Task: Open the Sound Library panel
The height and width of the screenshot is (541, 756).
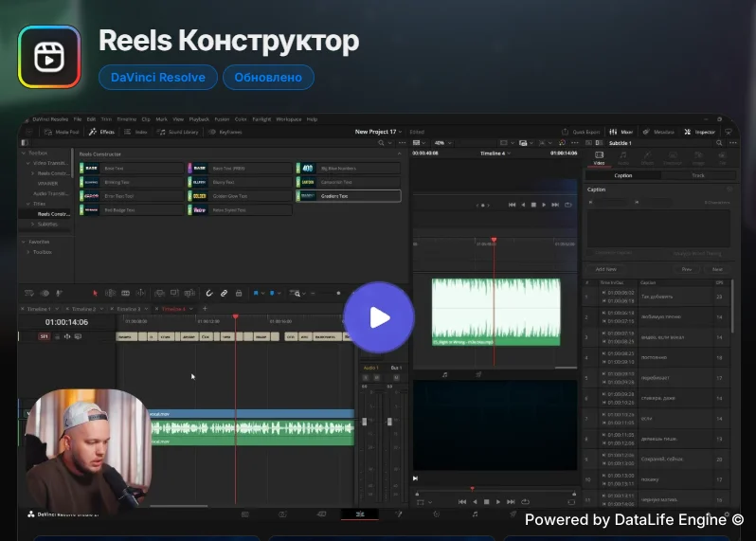Action: (x=178, y=132)
